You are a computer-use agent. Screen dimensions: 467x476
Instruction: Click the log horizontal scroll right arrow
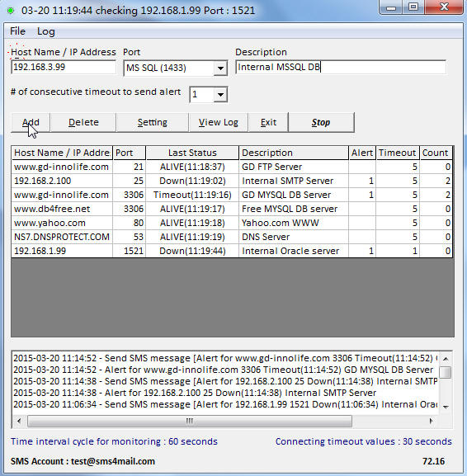tap(431, 421)
